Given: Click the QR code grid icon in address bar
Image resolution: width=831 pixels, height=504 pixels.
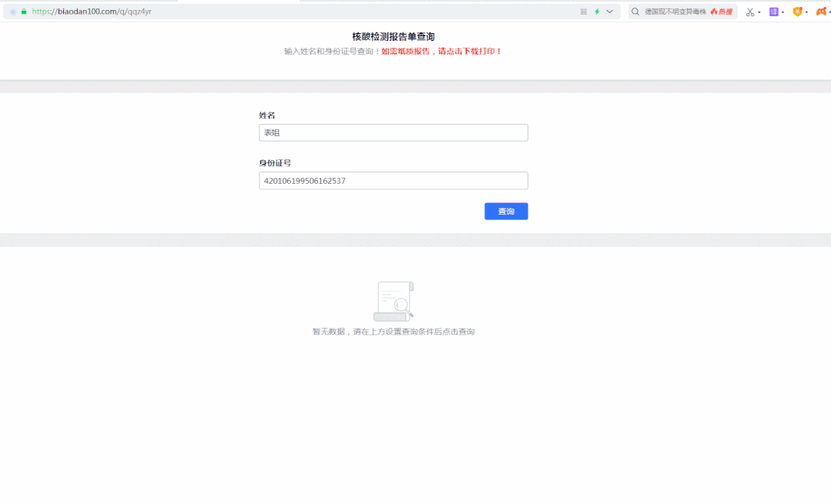Looking at the screenshot, I should click(584, 12).
